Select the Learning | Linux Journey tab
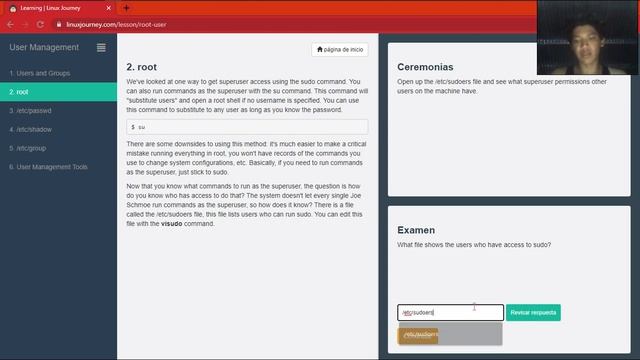 coord(60,8)
